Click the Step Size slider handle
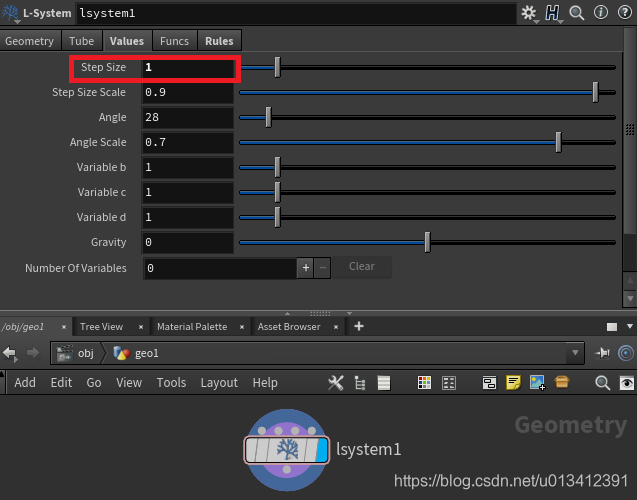Image resolution: width=637 pixels, height=500 pixels. pyautogui.click(x=277, y=67)
